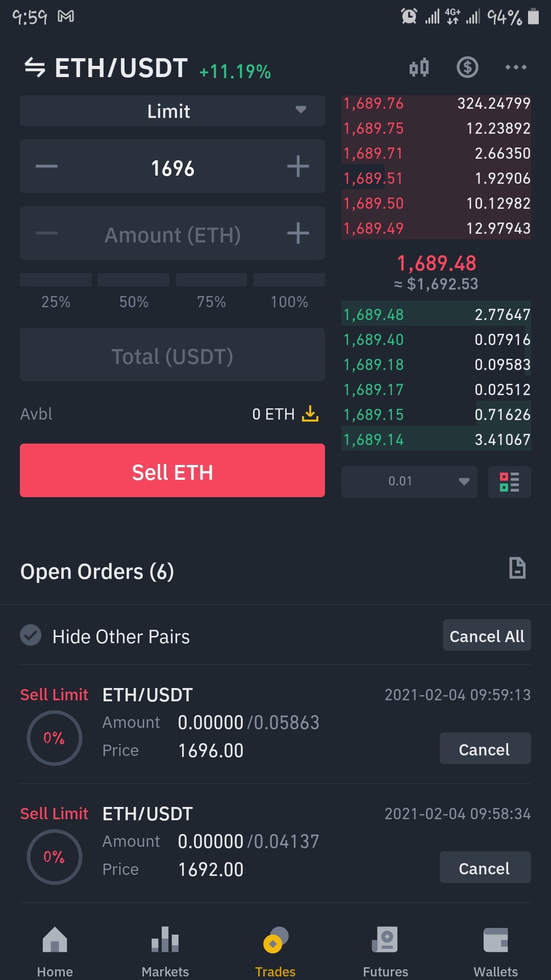Decrease the 1696 price with minus

tap(46, 166)
